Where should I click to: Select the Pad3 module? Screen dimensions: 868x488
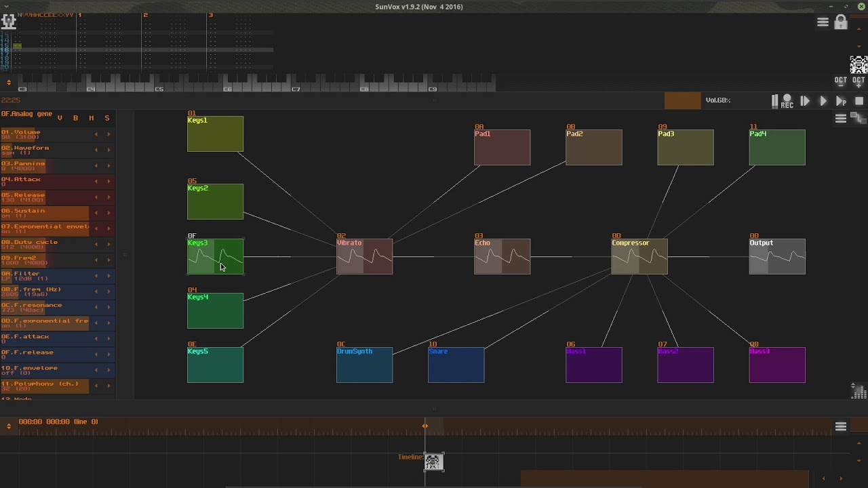tap(685, 147)
